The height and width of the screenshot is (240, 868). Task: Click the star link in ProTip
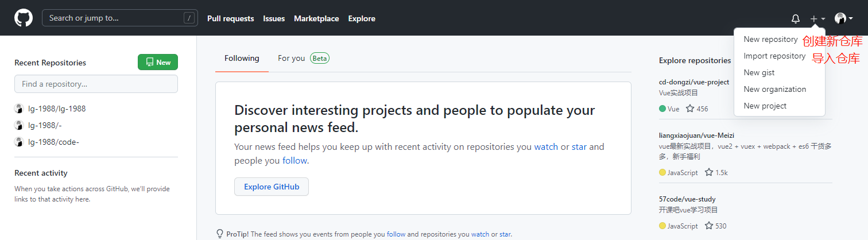[x=505, y=234]
